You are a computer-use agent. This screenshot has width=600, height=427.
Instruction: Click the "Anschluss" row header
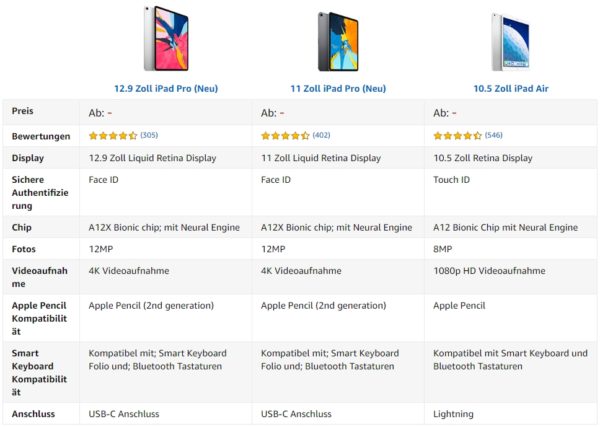coord(34,413)
